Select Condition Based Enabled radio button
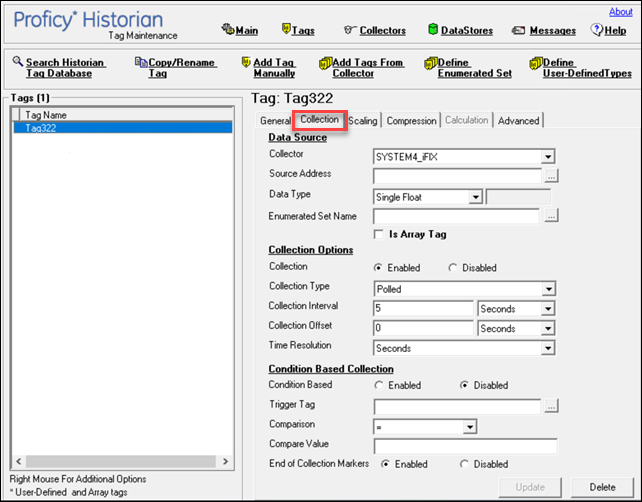The width and height of the screenshot is (642, 502). click(x=379, y=385)
